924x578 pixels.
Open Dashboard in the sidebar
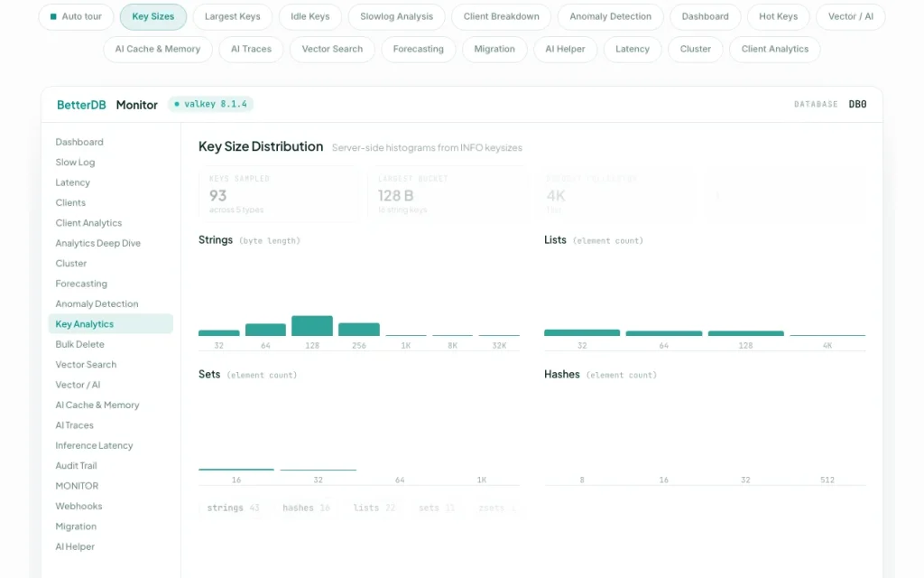coord(111,142)
